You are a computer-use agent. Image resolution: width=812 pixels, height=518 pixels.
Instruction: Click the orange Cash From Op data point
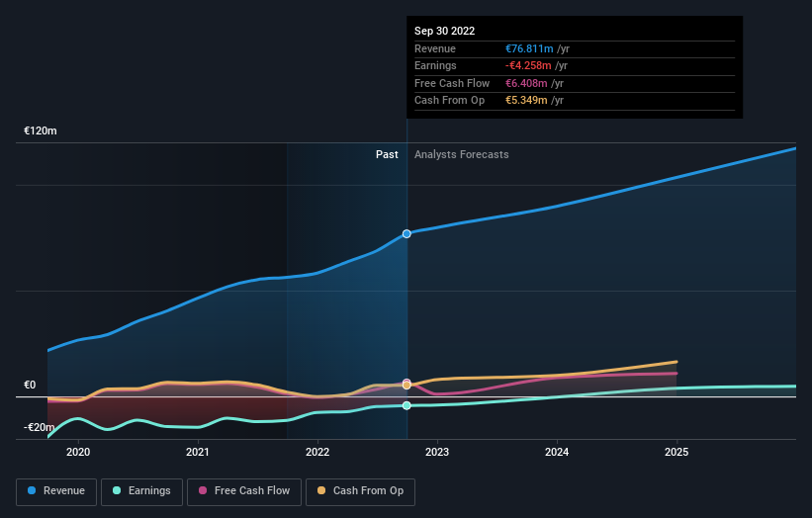407,386
